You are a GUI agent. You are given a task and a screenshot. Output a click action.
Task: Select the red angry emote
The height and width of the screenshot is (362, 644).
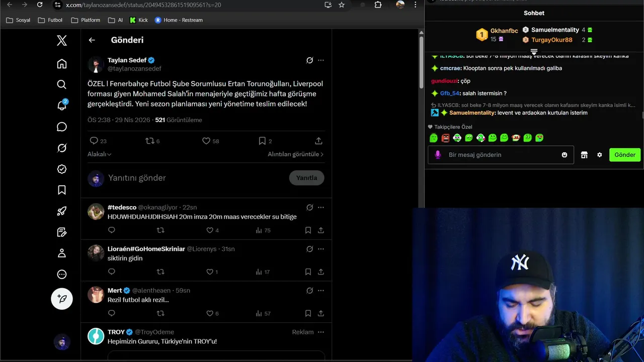point(445,138)
